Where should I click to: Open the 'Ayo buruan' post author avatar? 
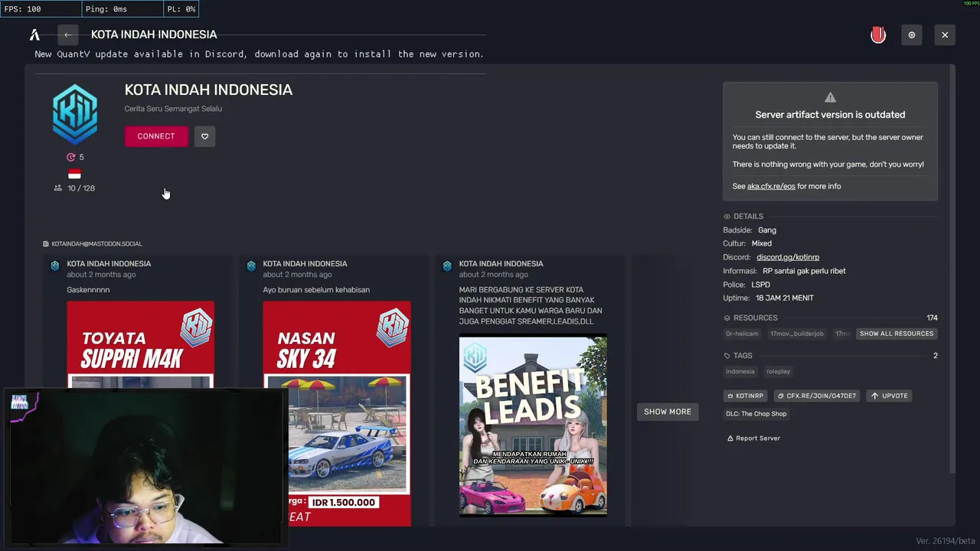coord(251,266)
